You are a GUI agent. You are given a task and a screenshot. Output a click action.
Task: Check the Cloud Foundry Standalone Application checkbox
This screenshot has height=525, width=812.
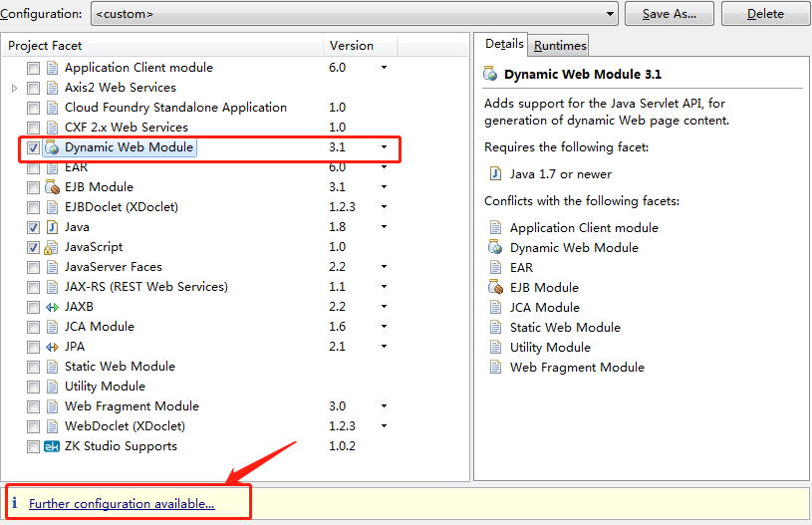pos(33,109)
